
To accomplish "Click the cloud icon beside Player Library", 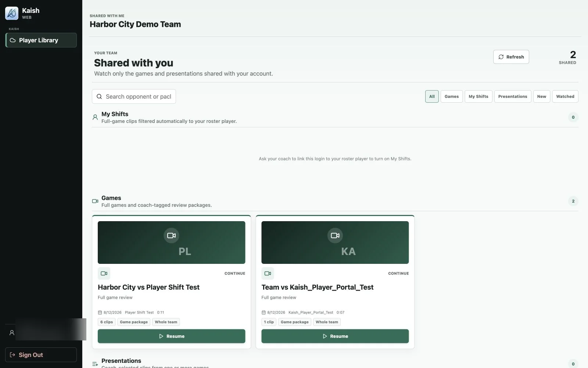I will 12,40.
